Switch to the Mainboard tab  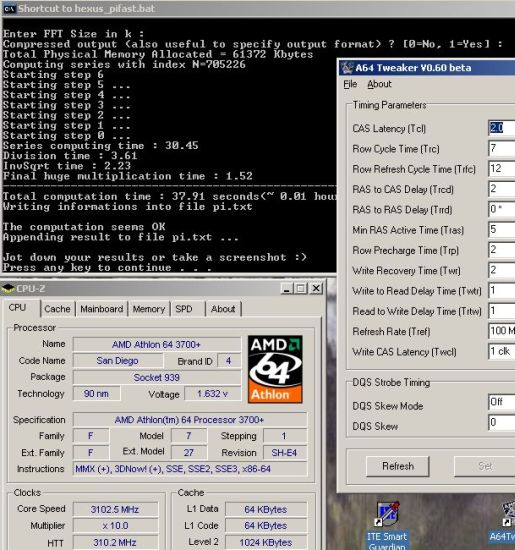pyautogui.click(x=102, y=309)
